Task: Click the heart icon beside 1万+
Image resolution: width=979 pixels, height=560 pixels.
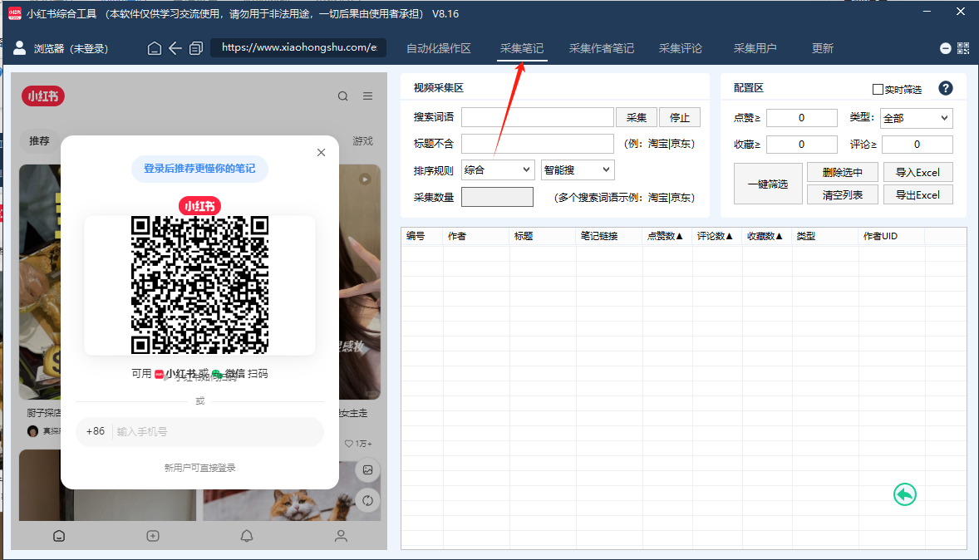Action: [348, 444]
